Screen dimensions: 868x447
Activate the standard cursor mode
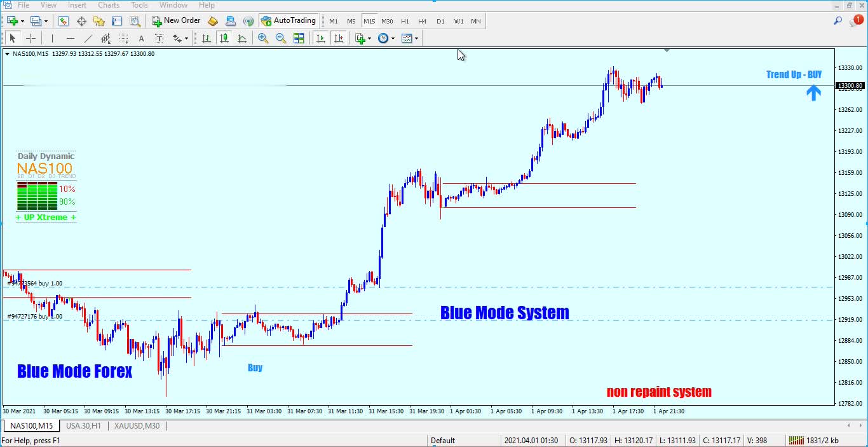12,38
